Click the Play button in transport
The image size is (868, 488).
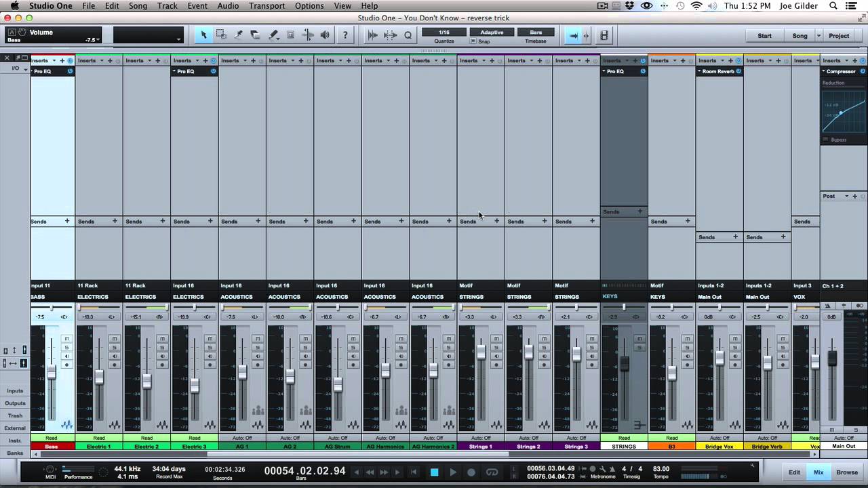tap(453, 472)
